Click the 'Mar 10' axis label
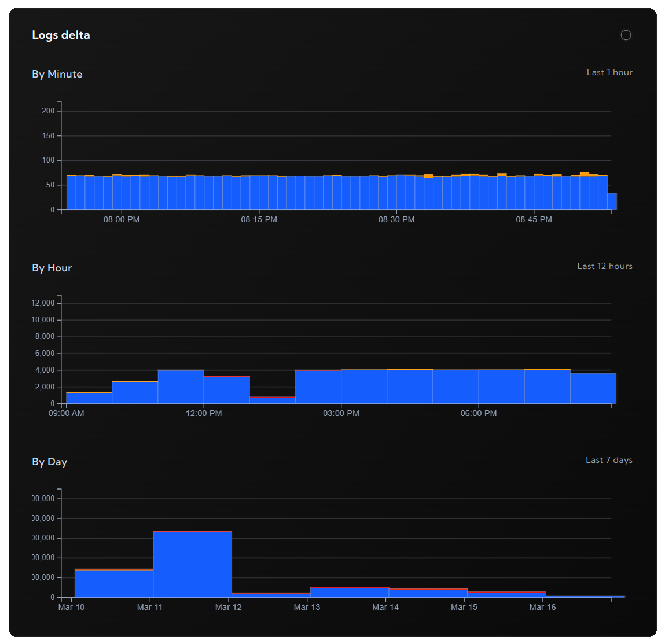This screenshot has height=644, width=665. coord(71,607)
